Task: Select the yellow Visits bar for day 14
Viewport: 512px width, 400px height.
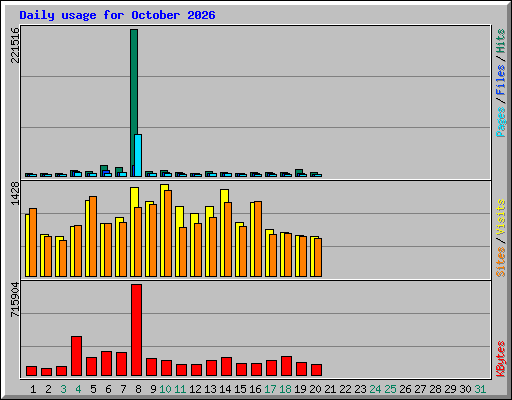Action: point(223,233)
